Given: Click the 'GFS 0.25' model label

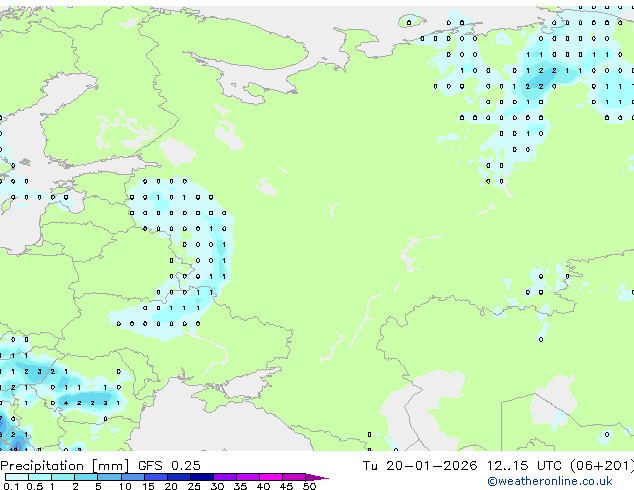Looking at the screenshot, I should tap(169, 466).
